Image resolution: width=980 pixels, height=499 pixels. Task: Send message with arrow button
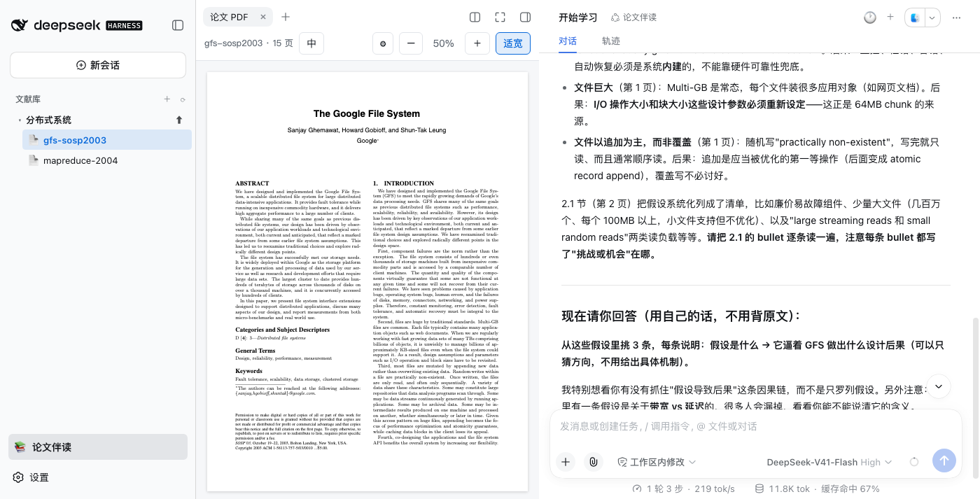click(944, 461)
